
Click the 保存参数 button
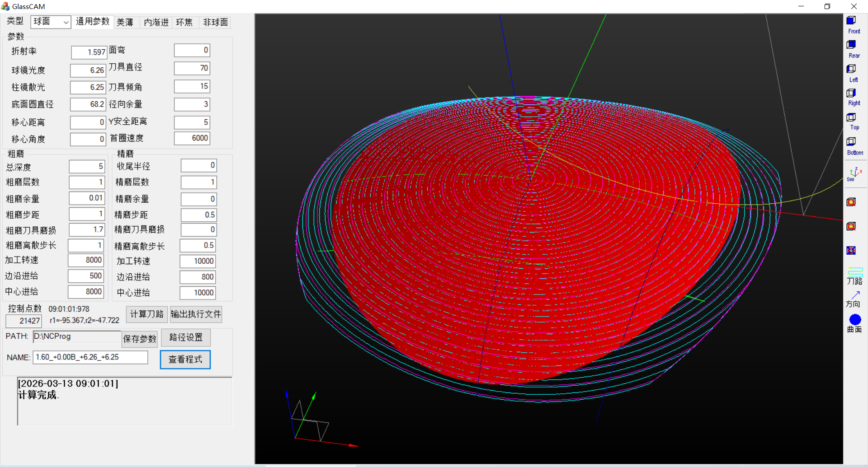coord(140,339)
